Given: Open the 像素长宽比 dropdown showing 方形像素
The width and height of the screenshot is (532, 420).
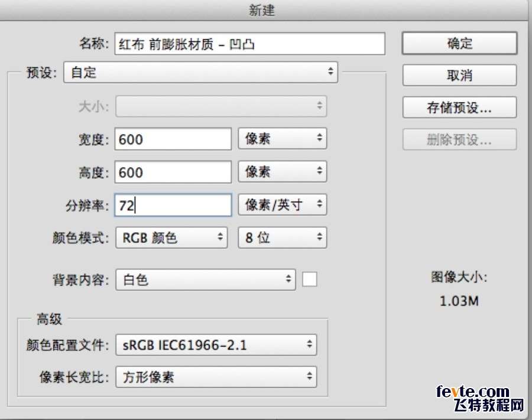Looking at the screenshot, I should pos(216,377).
